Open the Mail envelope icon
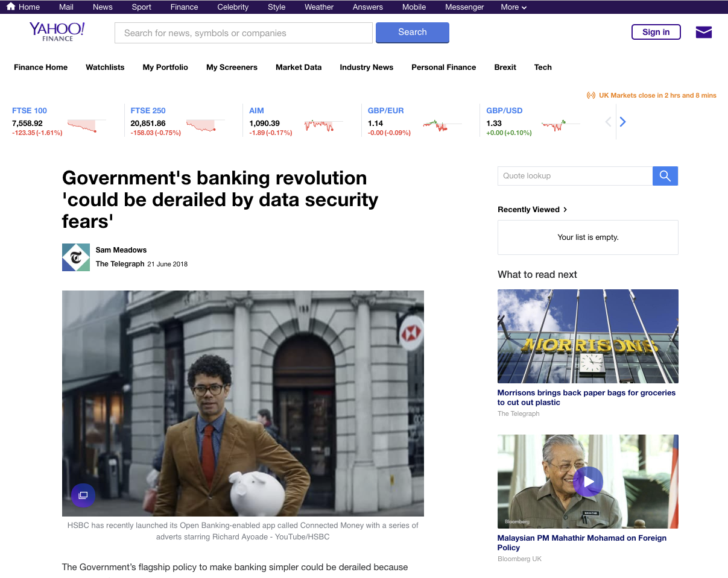 pos(704,33)
